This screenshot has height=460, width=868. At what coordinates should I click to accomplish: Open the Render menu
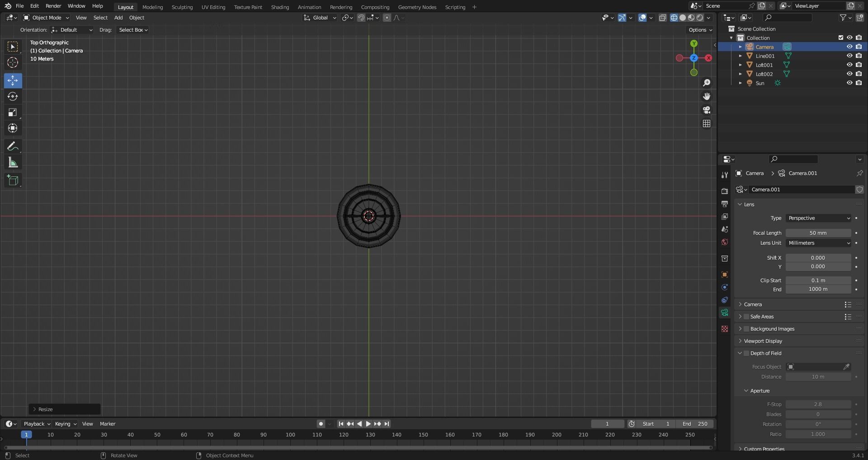(x=53, y=6)
